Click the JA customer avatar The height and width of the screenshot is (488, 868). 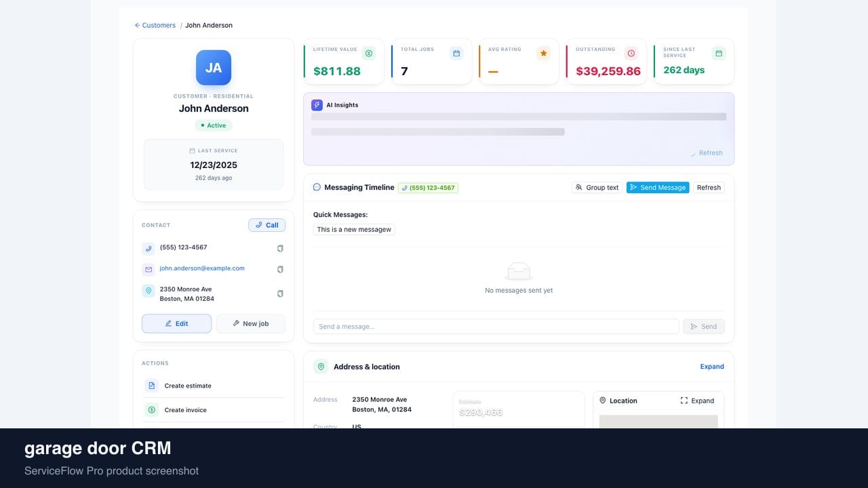214,68
